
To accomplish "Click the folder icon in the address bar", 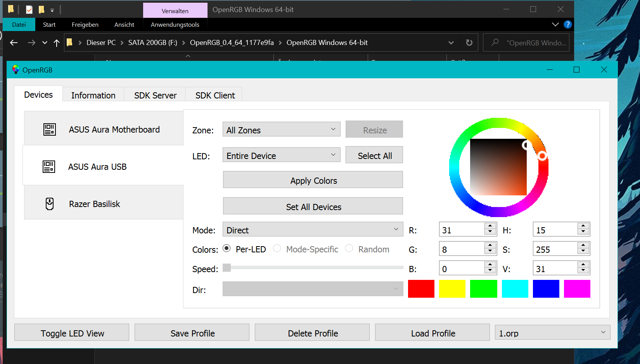I will pyautogui.click(x=70, y=42).
